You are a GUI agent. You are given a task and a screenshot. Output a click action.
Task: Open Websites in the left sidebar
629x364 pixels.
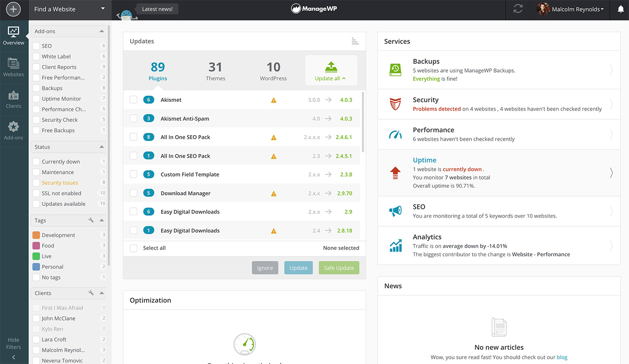pos(14,67)
